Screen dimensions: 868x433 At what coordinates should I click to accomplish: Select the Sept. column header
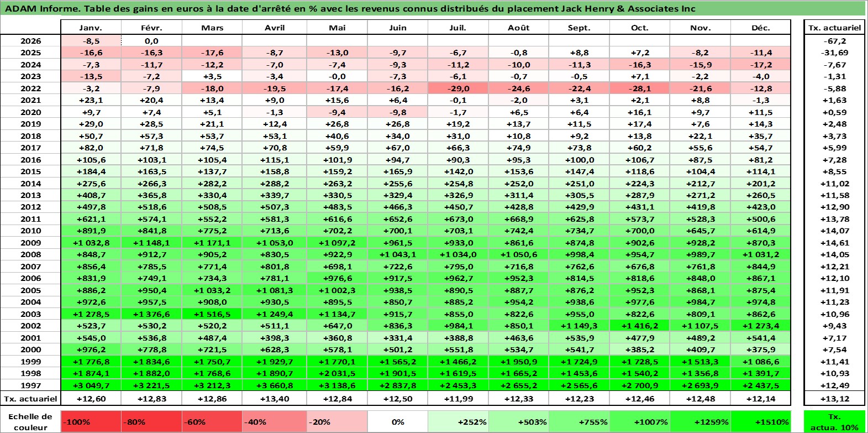[579, 28]
